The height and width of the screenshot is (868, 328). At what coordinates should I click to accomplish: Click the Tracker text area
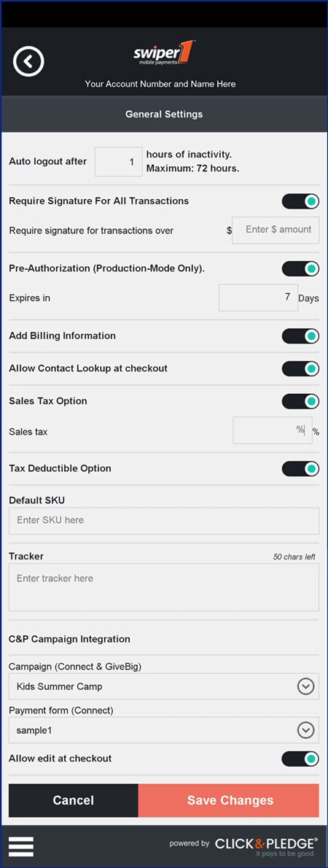point(164,587)
